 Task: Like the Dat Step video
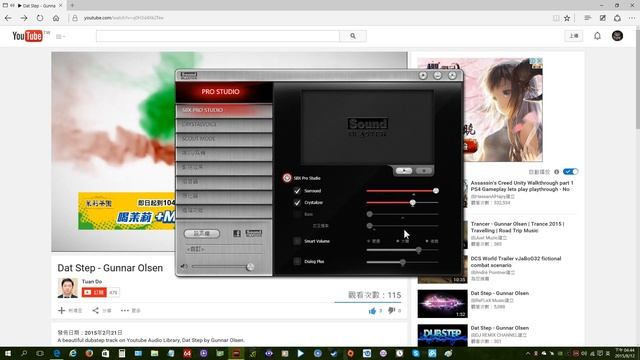tap(372, 311)
